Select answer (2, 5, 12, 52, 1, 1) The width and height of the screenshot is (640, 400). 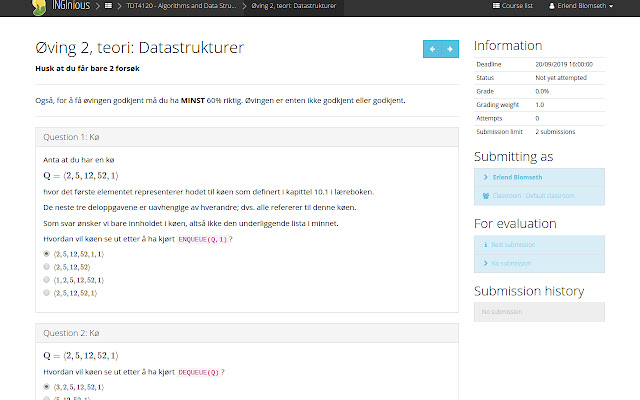pos(46,254)
